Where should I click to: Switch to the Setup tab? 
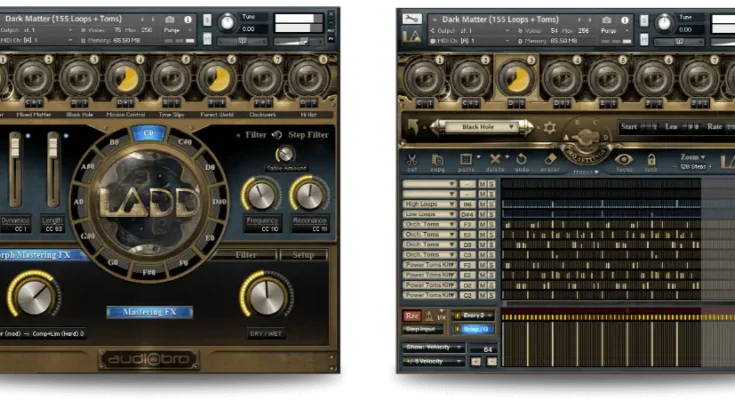[304, 255]
